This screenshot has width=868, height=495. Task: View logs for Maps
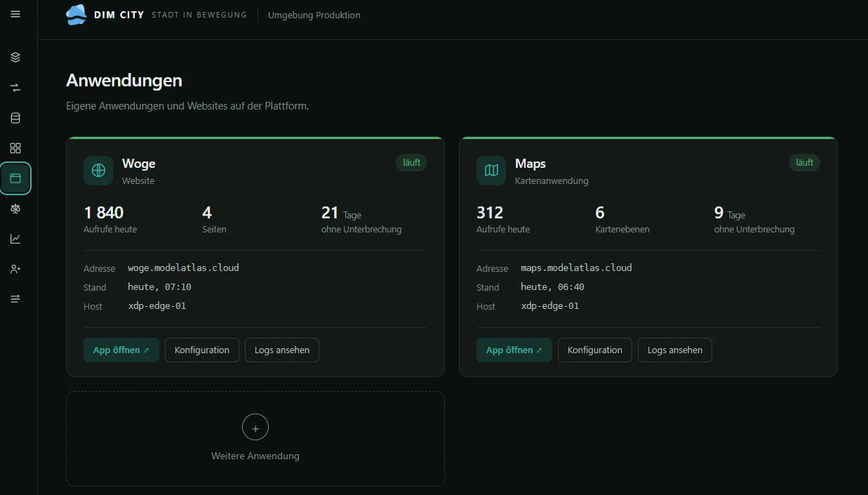[x=675, y=350]
